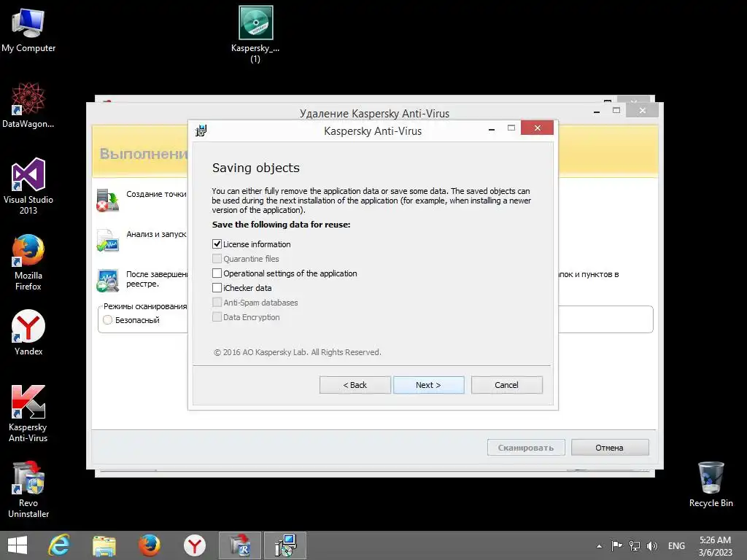Select the Recycle Bin desktop icon
Image resolution: width=747 pixels, height=560 pixels.
(x=711, y=484)
